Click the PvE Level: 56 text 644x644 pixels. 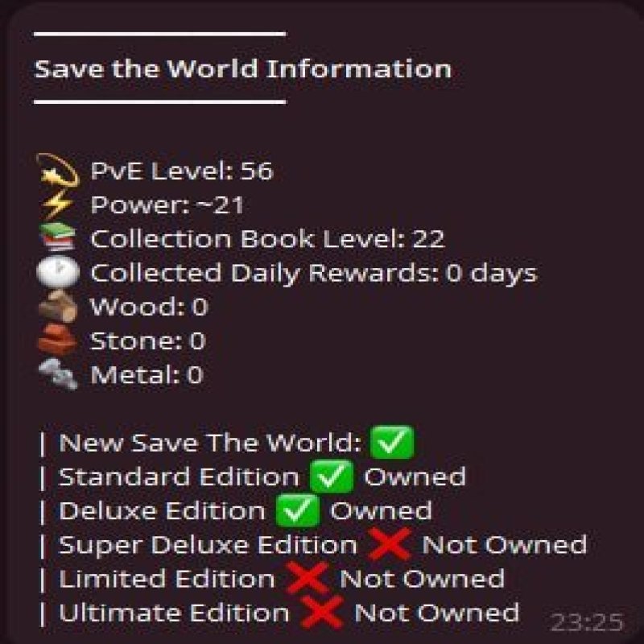[182, 171]
